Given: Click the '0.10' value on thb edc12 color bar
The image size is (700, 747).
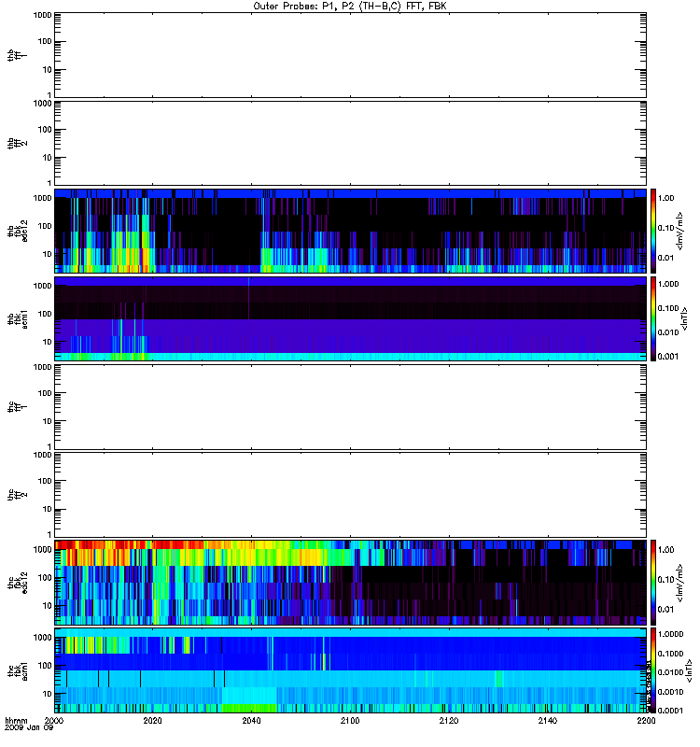Looking at the screenshot, I should coord(666,228).
